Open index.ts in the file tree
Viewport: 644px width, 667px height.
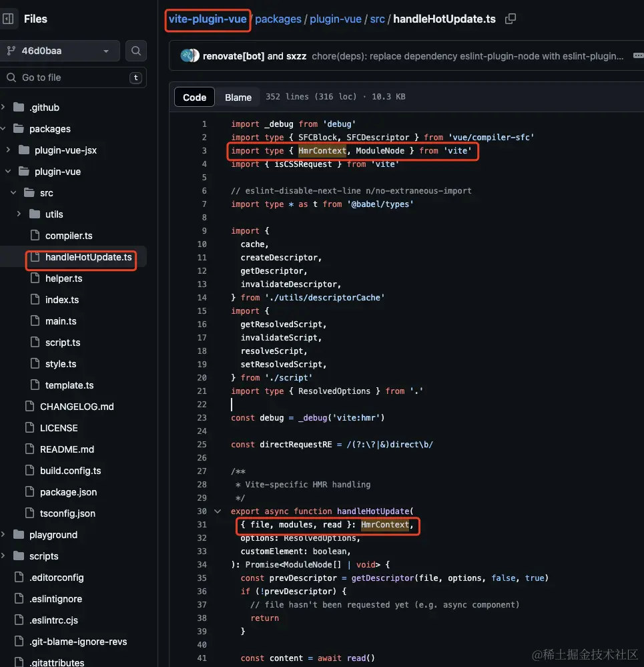click(x=62, y=300)
